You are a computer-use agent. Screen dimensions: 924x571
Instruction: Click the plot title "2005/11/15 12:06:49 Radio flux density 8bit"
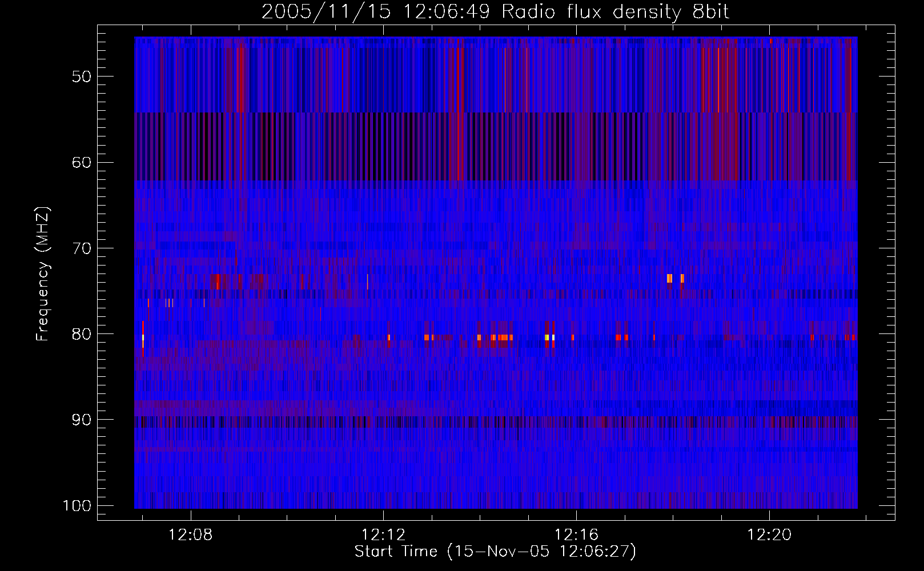click(495, 11)
